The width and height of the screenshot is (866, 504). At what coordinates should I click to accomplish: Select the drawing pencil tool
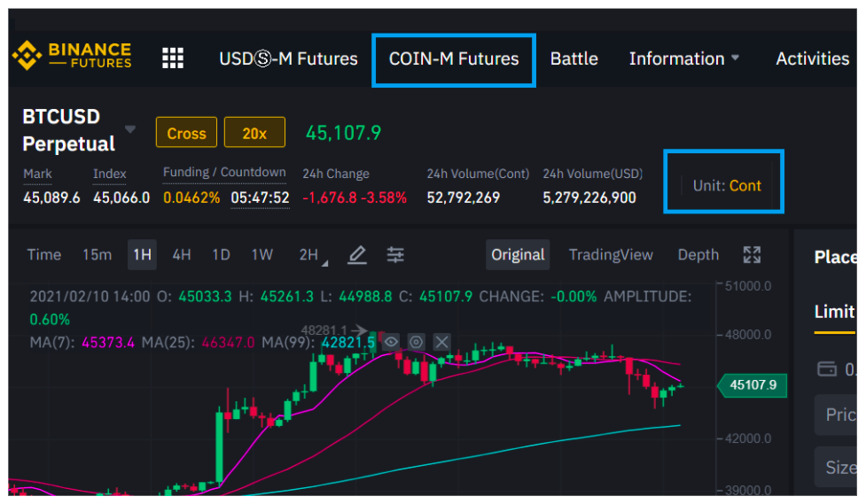point(356,255)
